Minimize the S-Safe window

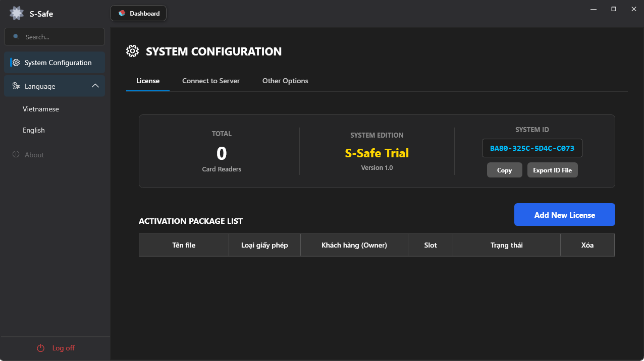click(594, 9)
